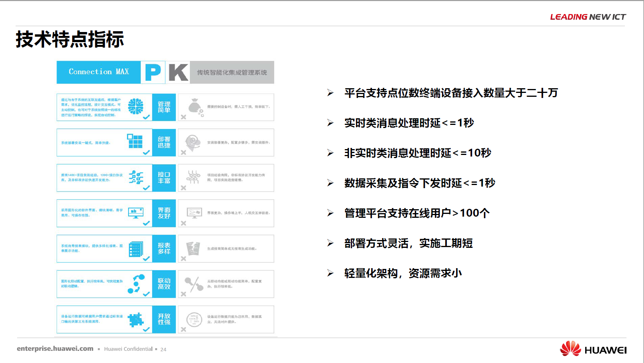Click the text 管理平台支持在线用户>100个
Viewport: 644px width, 363px height.
[x=417, y=213]
